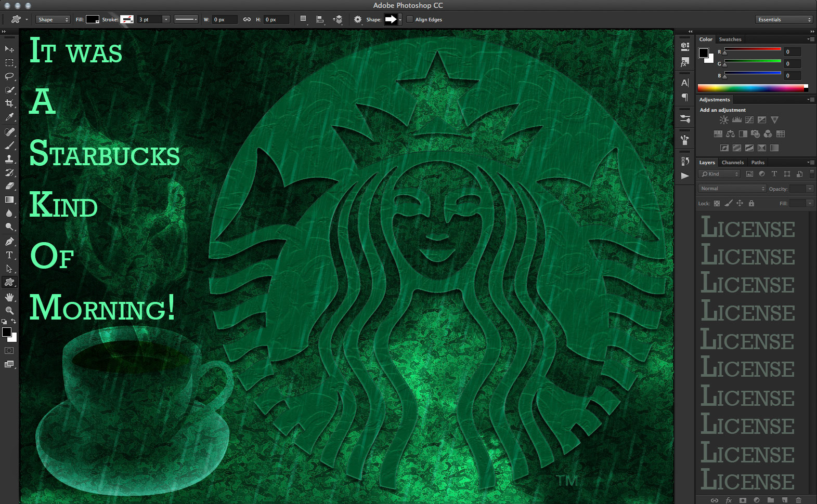This screenshot has width=817, height=504.
Task: Select the Crop tool
Action: 9,103
